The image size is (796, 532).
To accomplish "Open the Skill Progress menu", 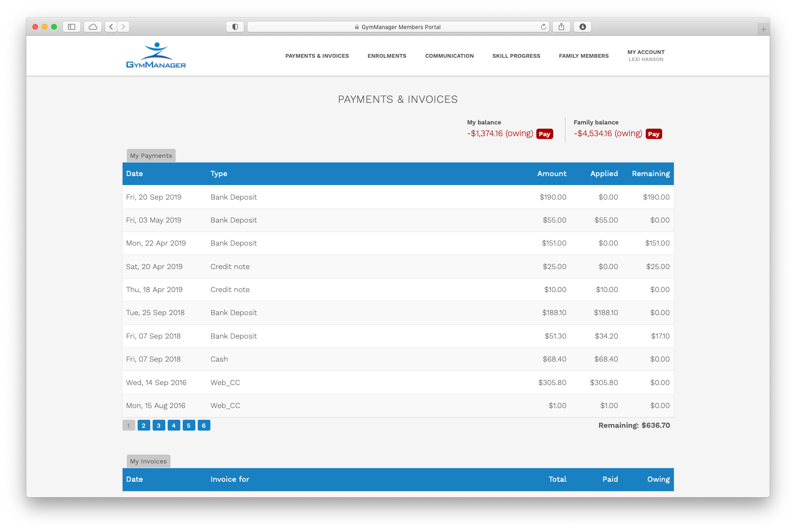I will pos(516,56).
